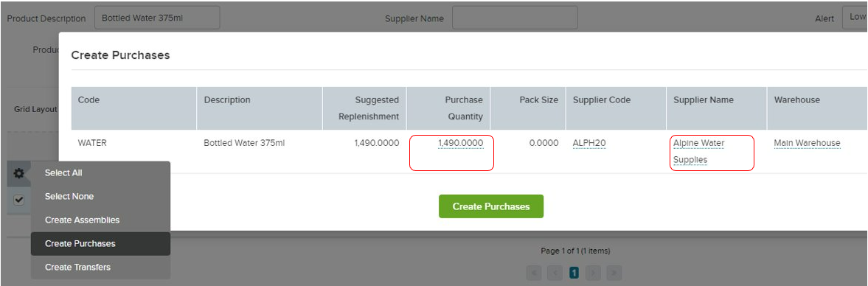
Task: Click the green Create Purchases button
Action: (x=491, y=206)
